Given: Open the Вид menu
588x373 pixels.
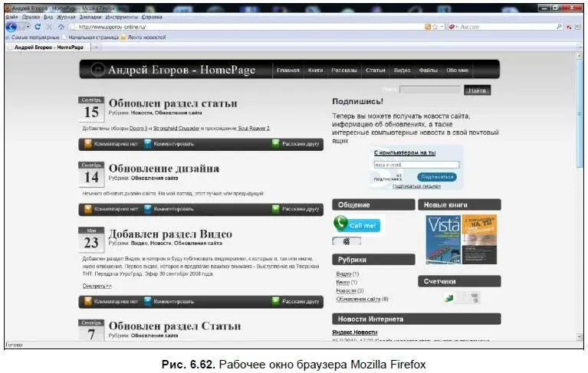Looking at the screenshot, I should click(x=48, y=17).
